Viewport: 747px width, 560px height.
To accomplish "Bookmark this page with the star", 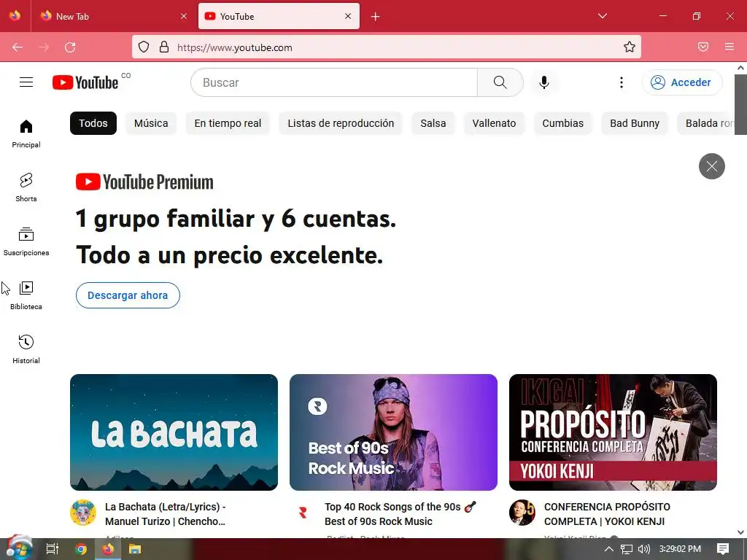I will pyautogui.click(x=630, y=47).
